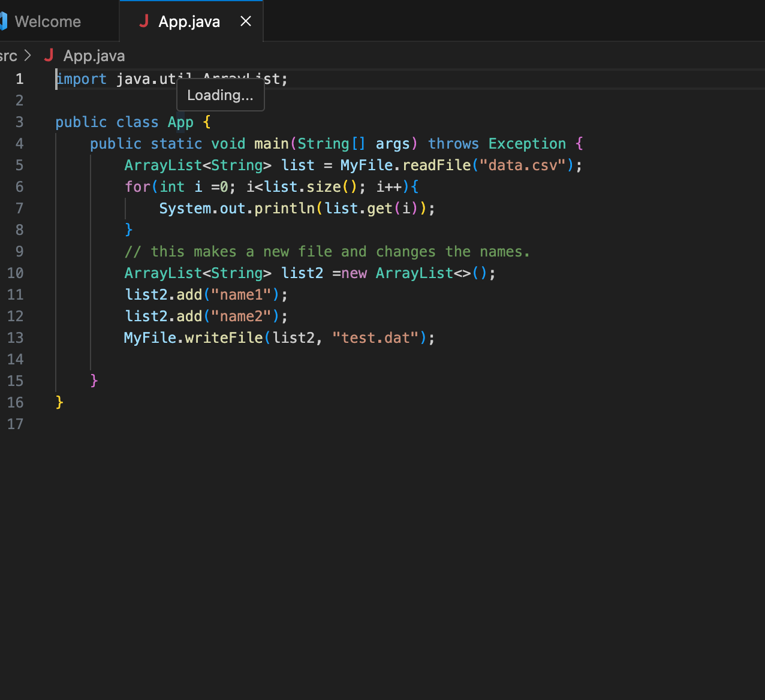Click the comment about a new file

(327, 252)
